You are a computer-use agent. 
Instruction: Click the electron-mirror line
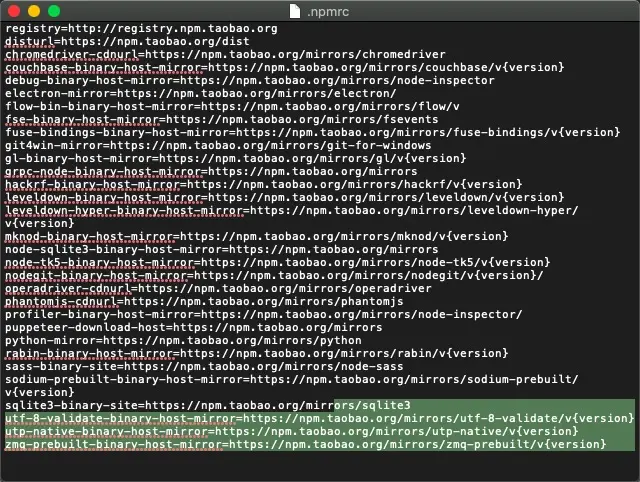[x=200, y=93]
